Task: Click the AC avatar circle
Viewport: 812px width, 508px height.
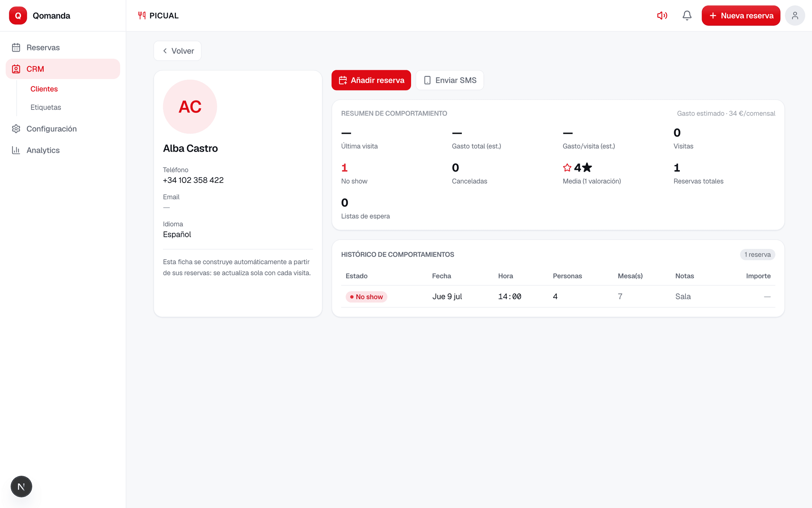Action: (190, 106)
